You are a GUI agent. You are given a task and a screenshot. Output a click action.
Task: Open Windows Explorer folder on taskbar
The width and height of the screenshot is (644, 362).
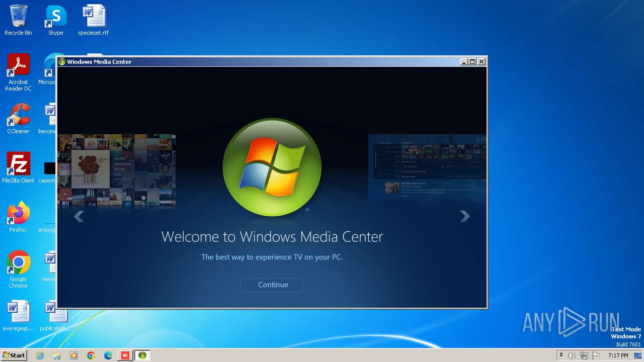57,355
